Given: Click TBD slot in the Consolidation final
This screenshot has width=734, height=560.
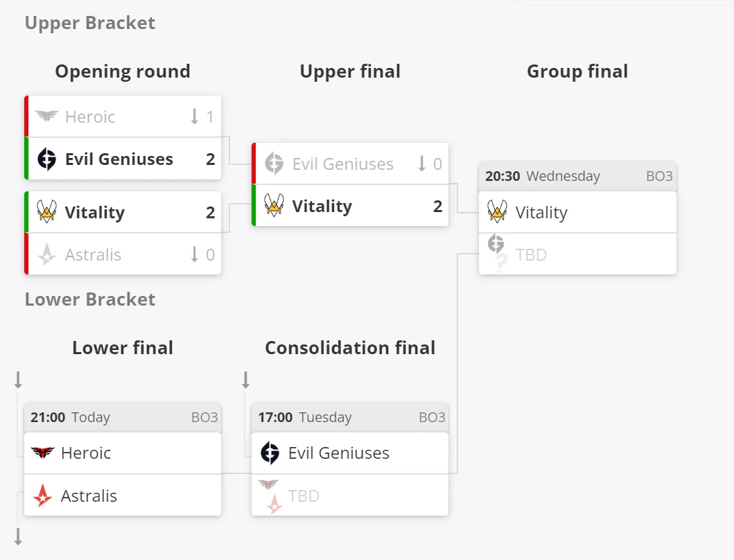Looking at the screenshot, I should point(350,496).
